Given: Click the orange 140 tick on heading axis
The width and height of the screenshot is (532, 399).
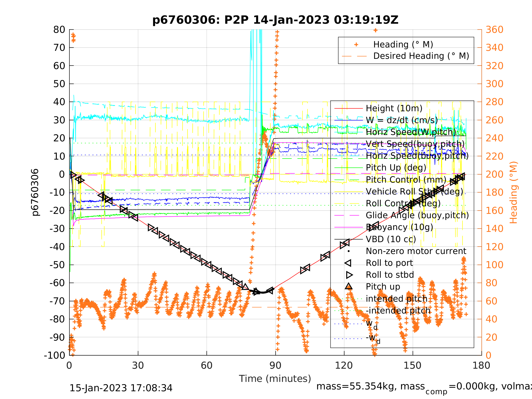Looking at the screenshot, I should coord(495,228).
